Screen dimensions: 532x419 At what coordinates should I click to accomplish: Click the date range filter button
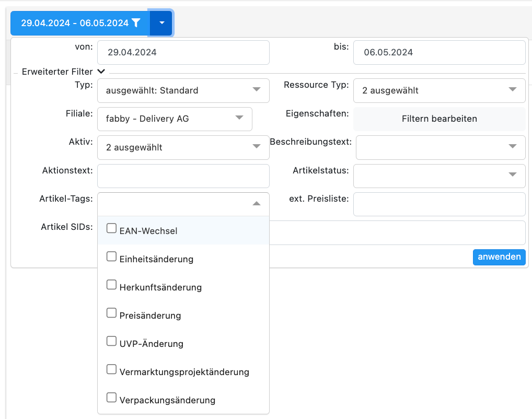tap(80, 23)
